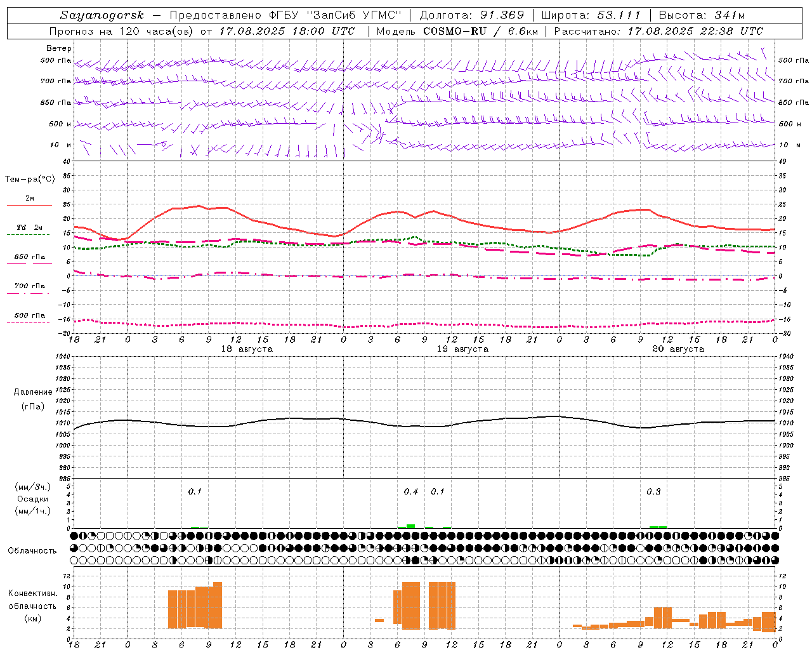Click the "(км)" unit under convective cloudiness
This screenshot has width=812, height=650.
click(x=33, y=618)
